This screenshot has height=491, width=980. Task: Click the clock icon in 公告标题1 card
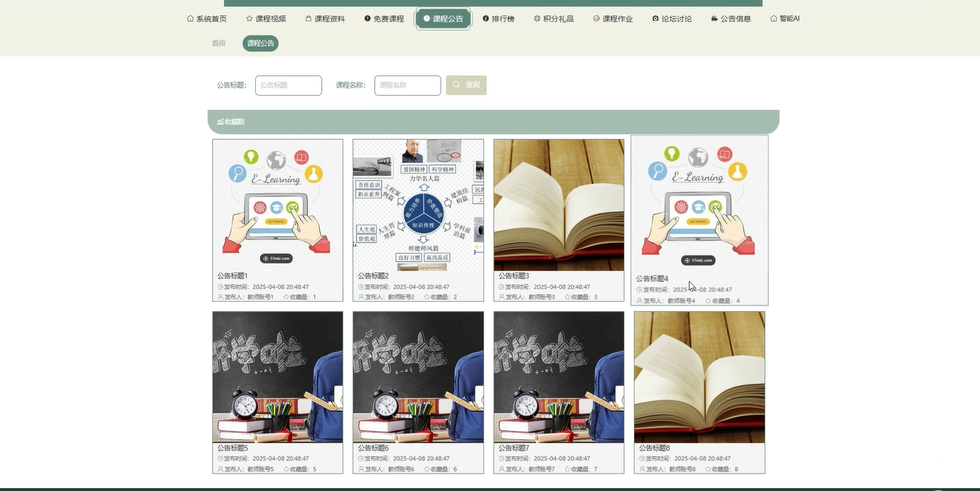221,286
